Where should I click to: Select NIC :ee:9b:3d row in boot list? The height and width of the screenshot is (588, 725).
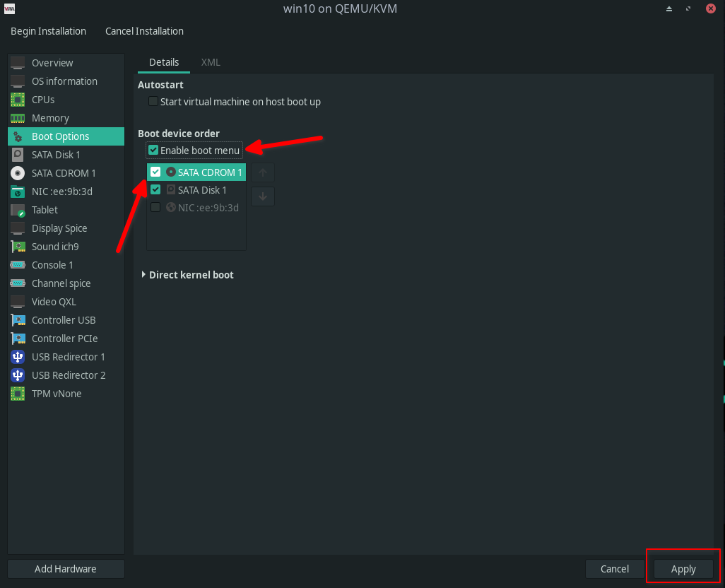pyautogui.click(x=196, y=208)
